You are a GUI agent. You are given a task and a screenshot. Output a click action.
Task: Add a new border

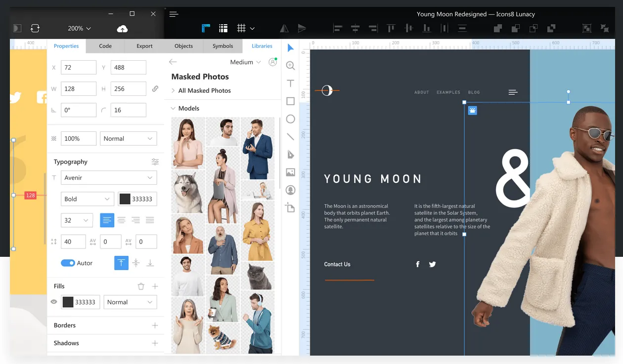155,325
